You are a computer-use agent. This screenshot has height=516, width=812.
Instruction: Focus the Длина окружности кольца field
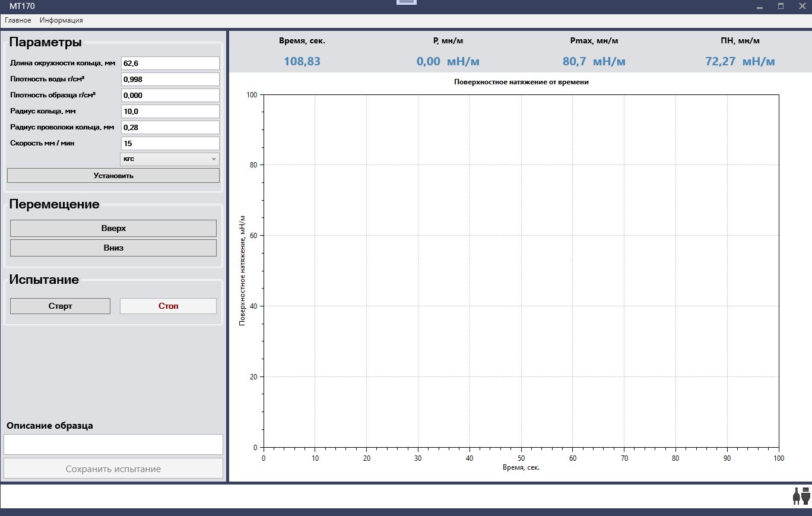click(170, 63)
